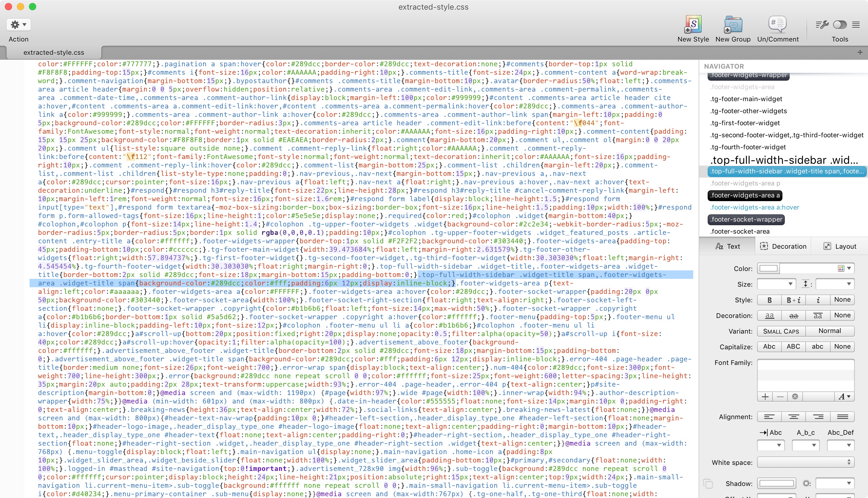Choose Small Caps variant
This screenshot has height=498, width=868.
point(782,331)
